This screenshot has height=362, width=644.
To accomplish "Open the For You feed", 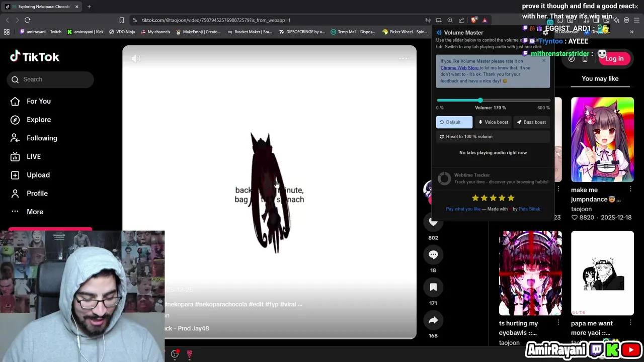I will pyautogui.click(x=31, y=101).
